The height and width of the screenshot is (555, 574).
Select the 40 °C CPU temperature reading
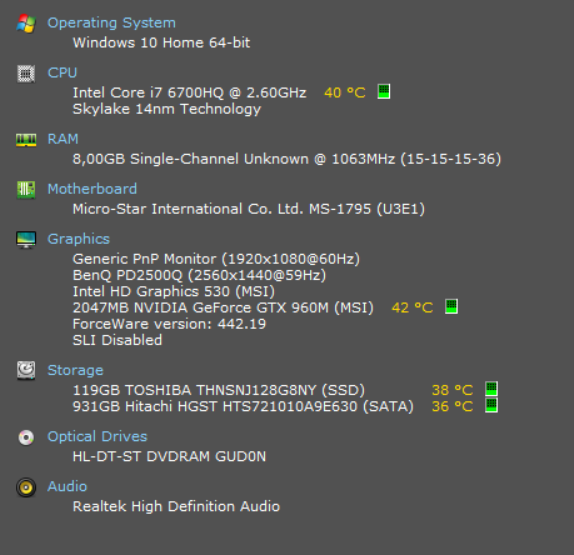point(344,93)
